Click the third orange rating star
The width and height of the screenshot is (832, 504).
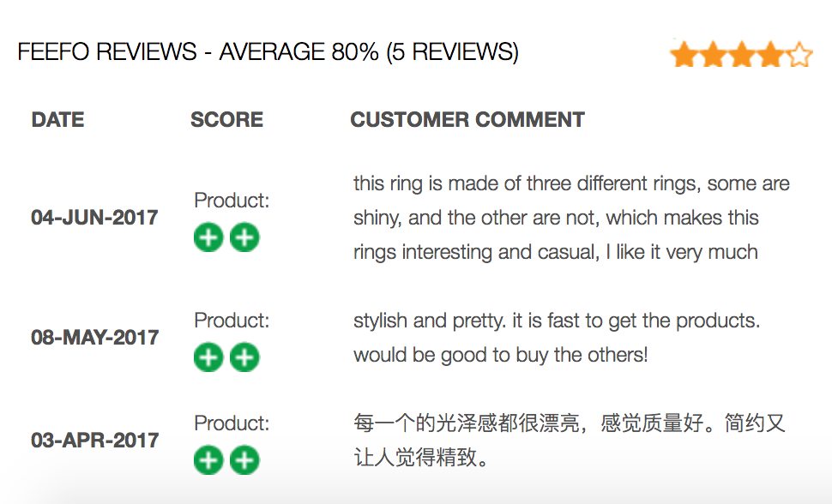click(742, 55)
